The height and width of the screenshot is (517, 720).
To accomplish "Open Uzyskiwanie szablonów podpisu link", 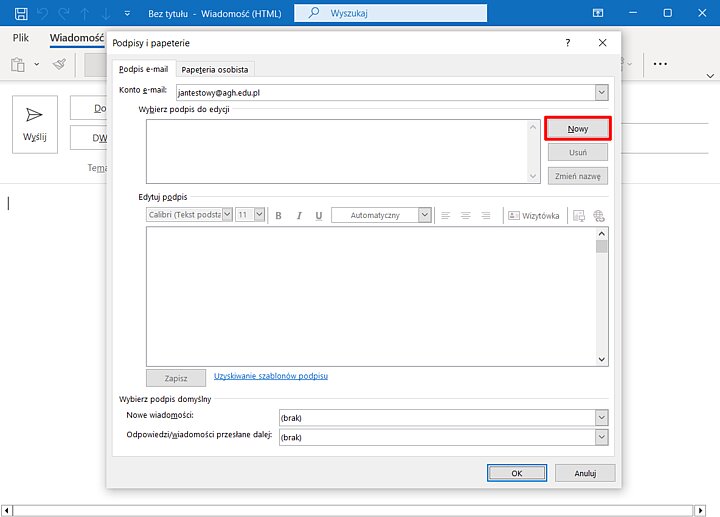I will (271, 376).
